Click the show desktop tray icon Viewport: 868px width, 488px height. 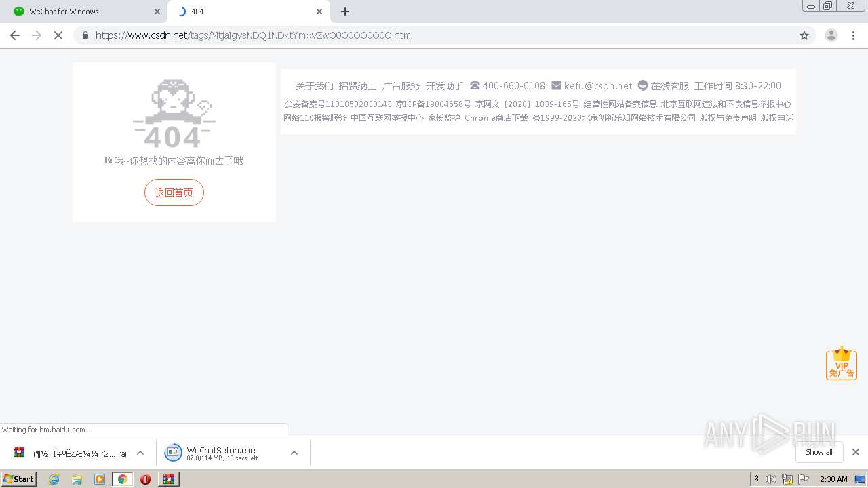pyautogui.click(x=860, y=479)
